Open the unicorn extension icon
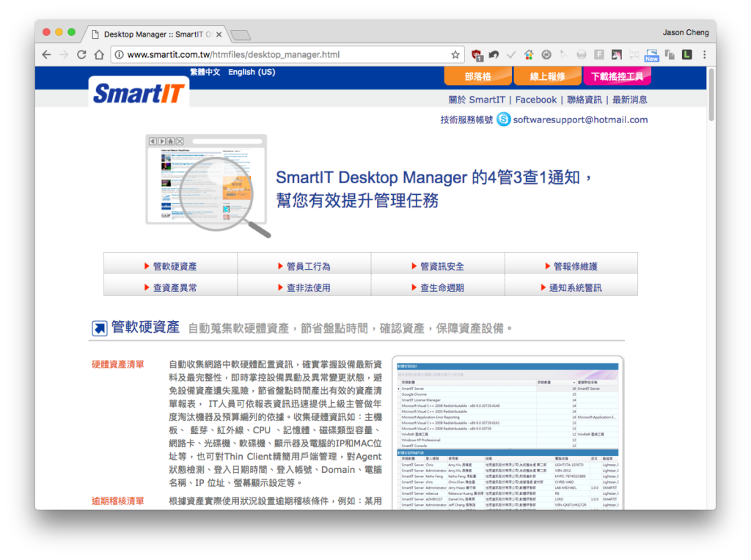The width and height of the screenshot is (751, 560). [x=616, y=54]
